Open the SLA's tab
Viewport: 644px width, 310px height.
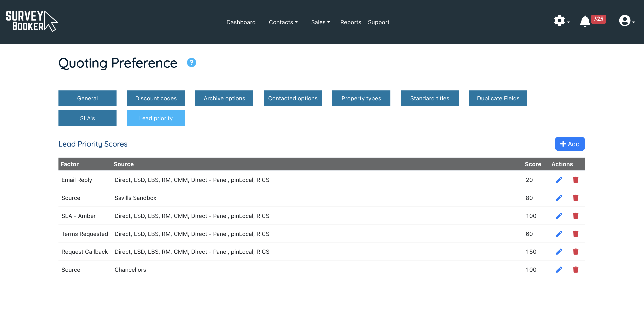(x=87, y=118)
